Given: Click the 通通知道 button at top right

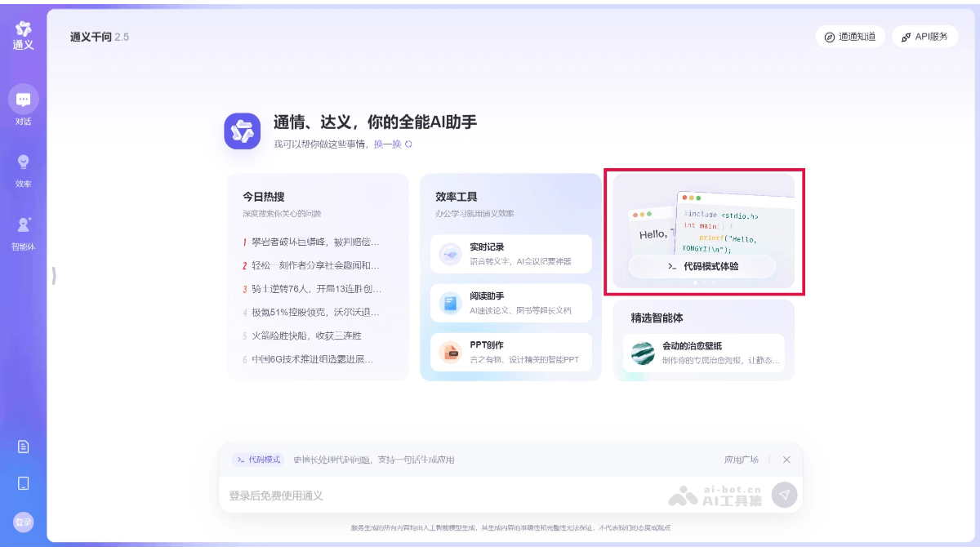Looking at the screenshot, I should [x=850, y=37].
